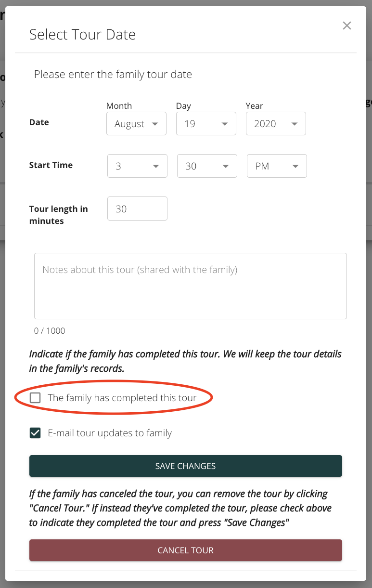Image resolution: width=372 pixels, height=588 pixels.
Task: Expand the start hour dropdown showing 3
Action: coord(138,166)
